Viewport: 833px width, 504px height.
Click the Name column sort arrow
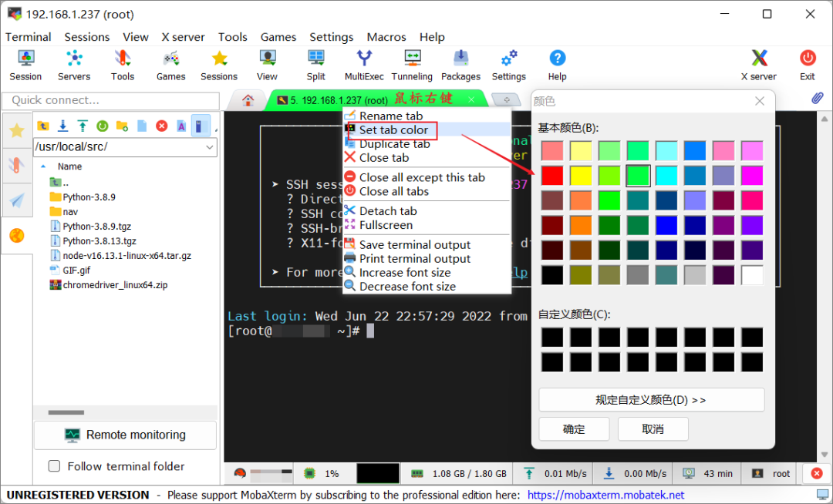(43, 166)
